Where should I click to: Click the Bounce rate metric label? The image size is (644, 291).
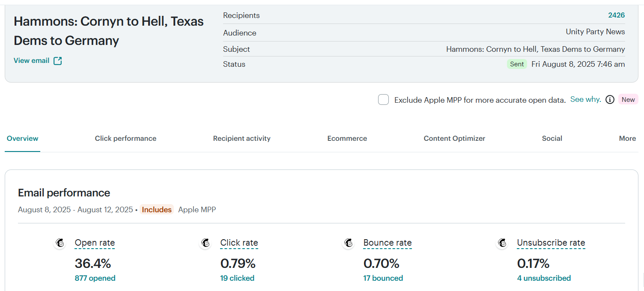click(388, 243)
